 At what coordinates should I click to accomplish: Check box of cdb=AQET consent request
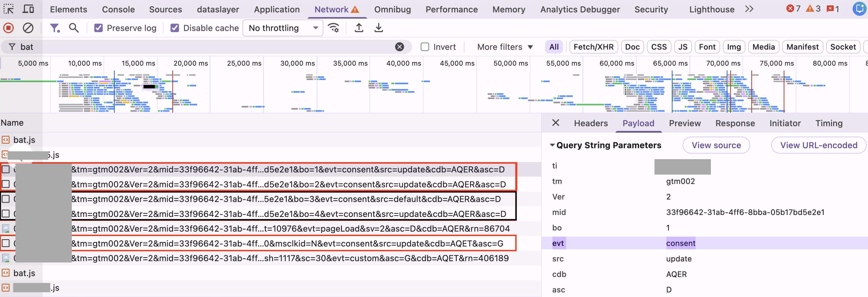(6, 243)
